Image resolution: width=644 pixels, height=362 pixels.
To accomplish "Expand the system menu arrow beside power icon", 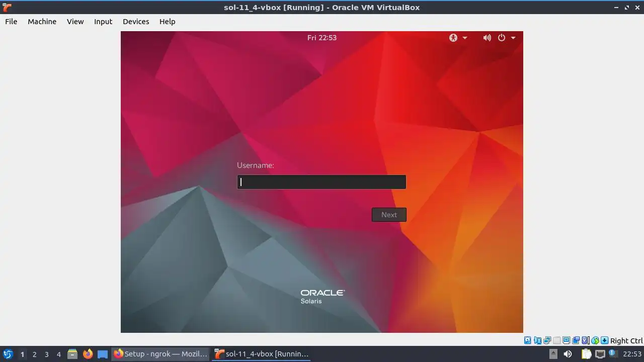I will pos(513,38).
